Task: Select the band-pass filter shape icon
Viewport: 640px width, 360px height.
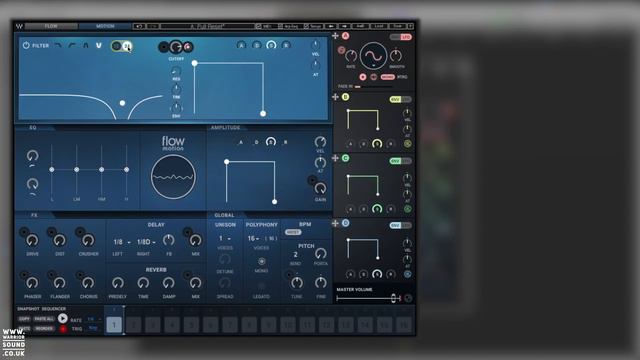Action: point(85,45)
